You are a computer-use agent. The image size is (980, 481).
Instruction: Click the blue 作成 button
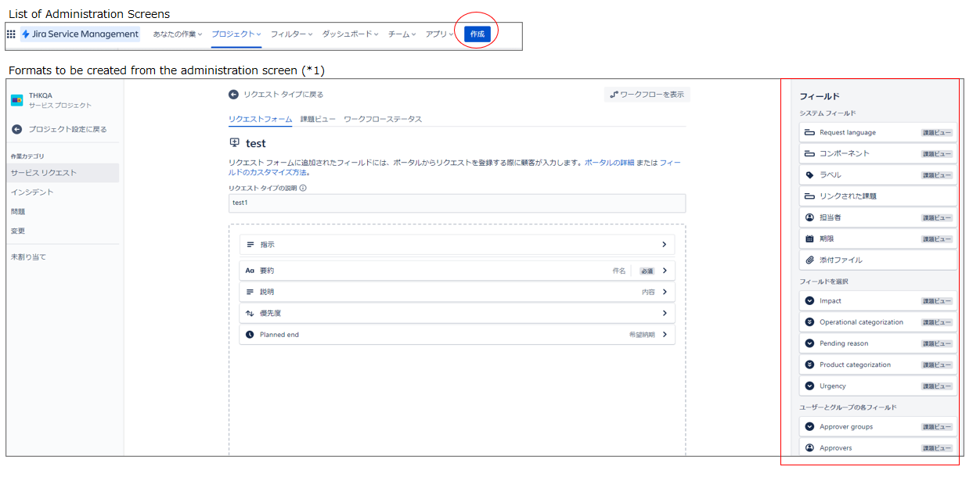coord(477,34)
